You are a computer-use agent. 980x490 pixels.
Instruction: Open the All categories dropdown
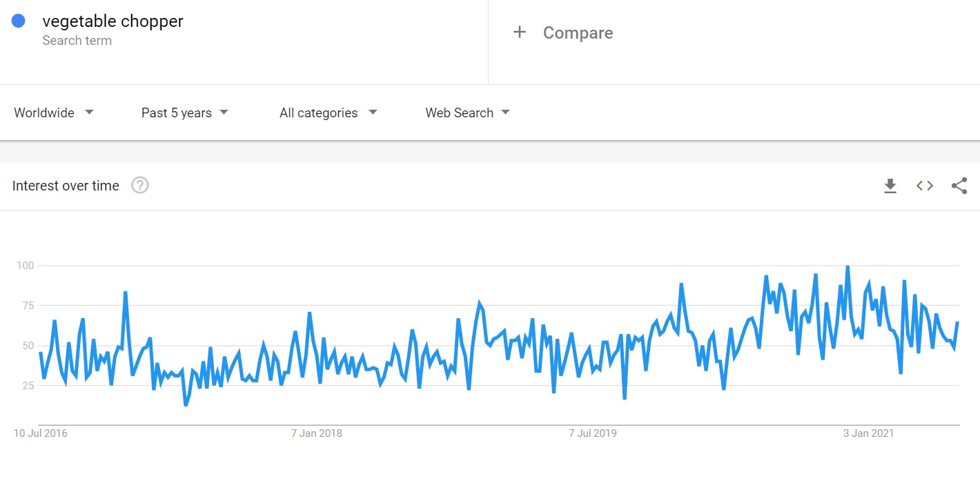[328, 112]
